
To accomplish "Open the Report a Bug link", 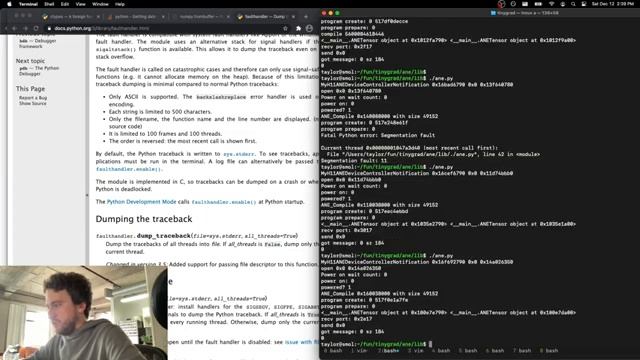I will [x=33, y=98].
